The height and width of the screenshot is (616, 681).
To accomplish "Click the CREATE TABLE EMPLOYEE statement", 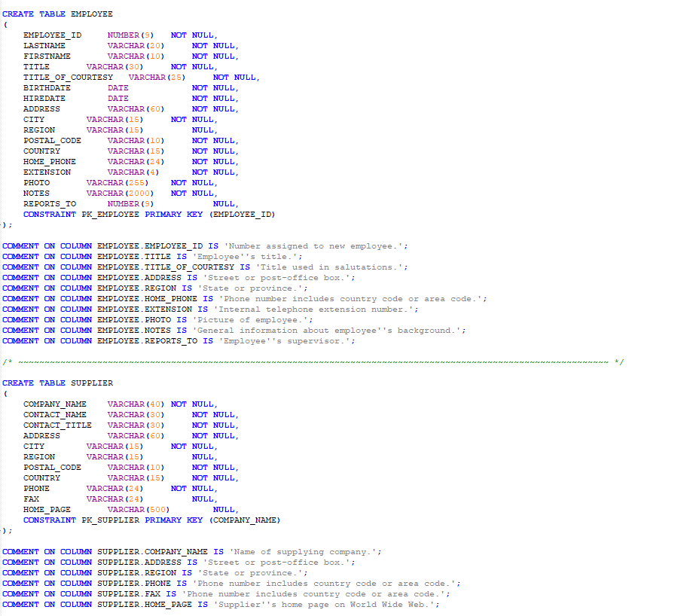I will (56, 14).
